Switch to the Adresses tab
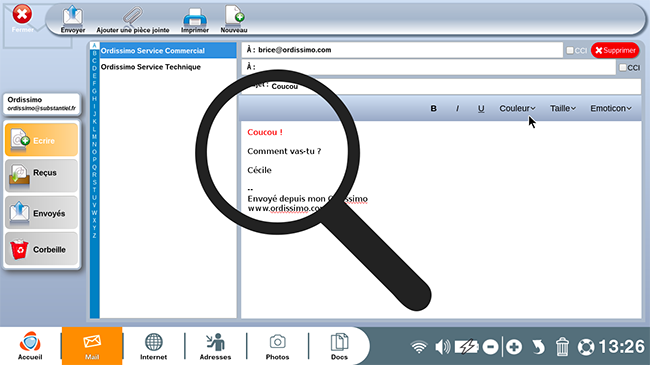 point(215,346)
